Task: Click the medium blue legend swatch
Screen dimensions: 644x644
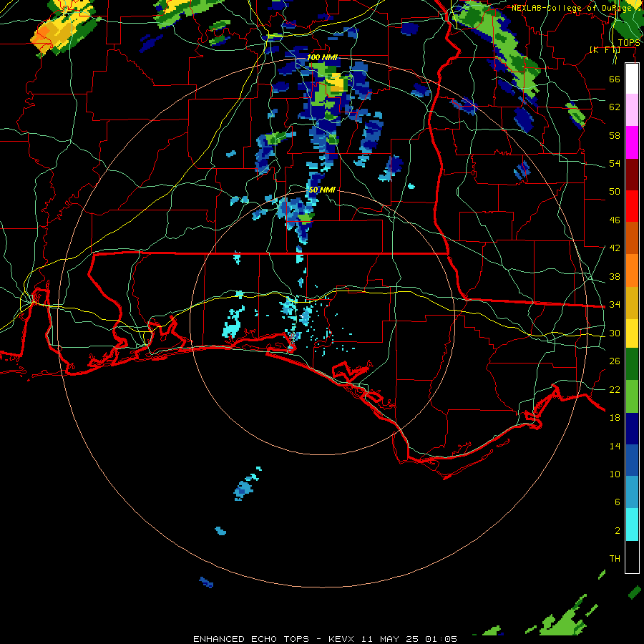Action: (x=632, y=460)
